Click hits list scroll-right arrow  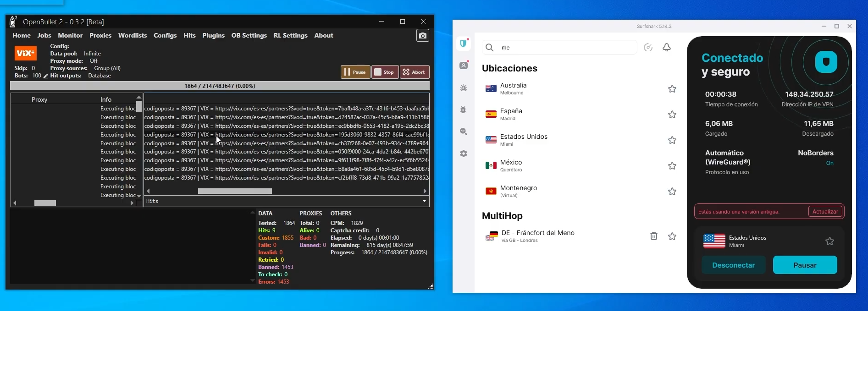[x=425, y=191]
